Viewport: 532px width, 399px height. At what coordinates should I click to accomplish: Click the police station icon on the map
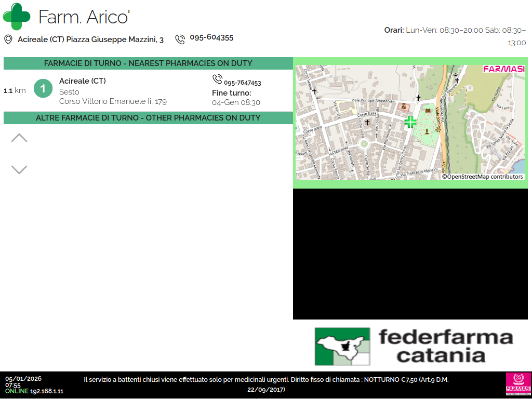pos(403,107)
